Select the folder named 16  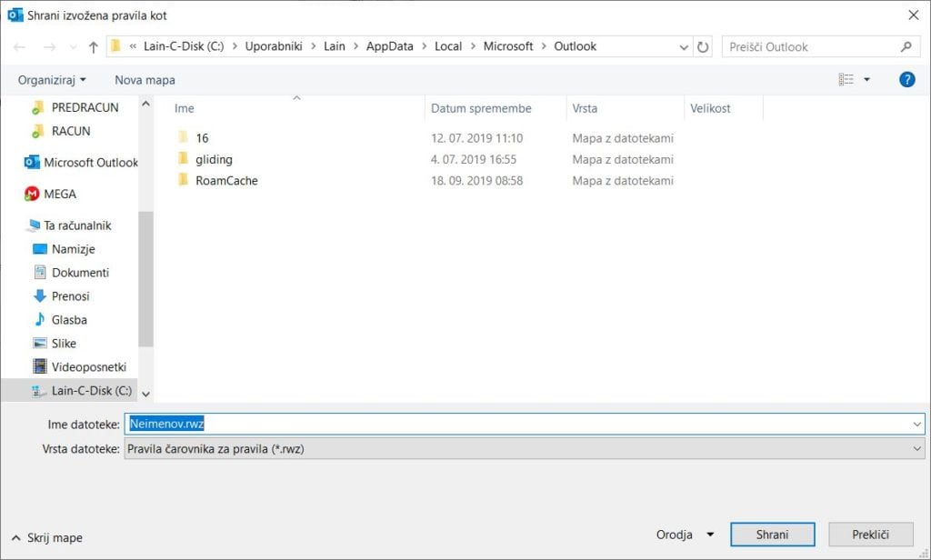pyautogui.click(x=202, y=138)
